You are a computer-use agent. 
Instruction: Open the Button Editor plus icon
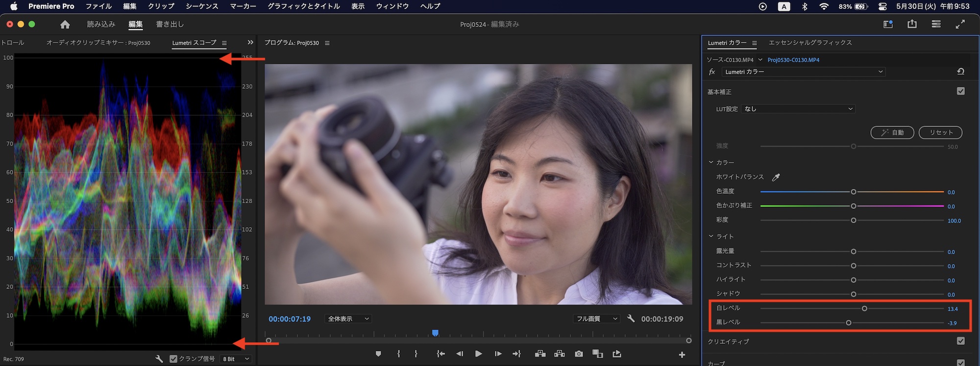(682, 355)
